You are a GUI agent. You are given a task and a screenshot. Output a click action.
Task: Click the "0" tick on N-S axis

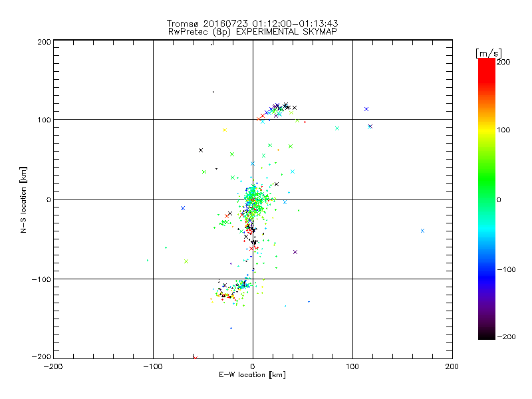point(49,199)
